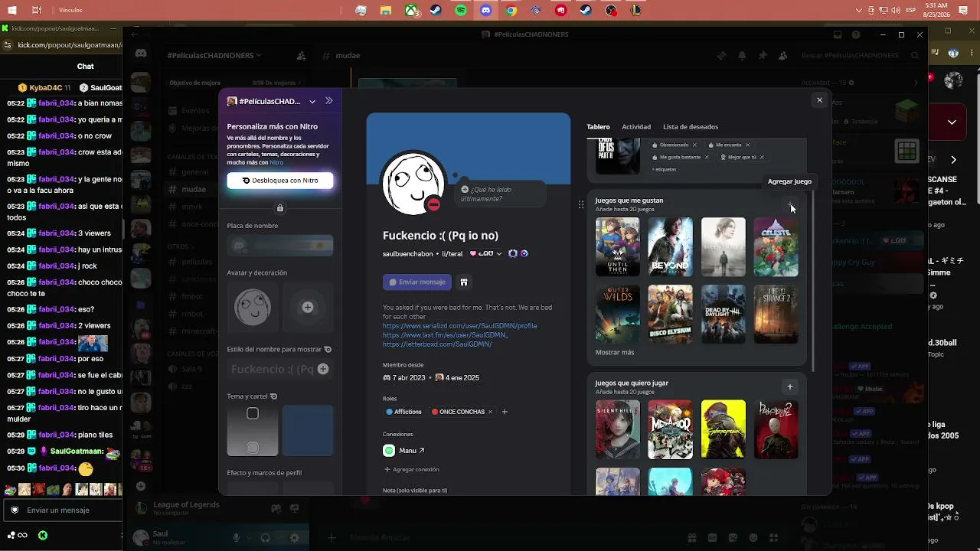Screen dimensions: 980x551
Task: Pick the dark blue banner color swatch
Action: pyautogui.click(x=308, y=430)
